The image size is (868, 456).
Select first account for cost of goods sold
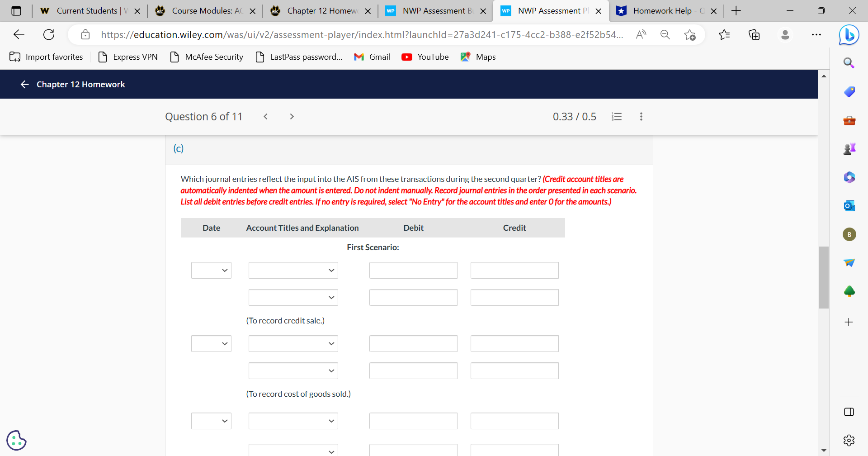click(293, 344)
